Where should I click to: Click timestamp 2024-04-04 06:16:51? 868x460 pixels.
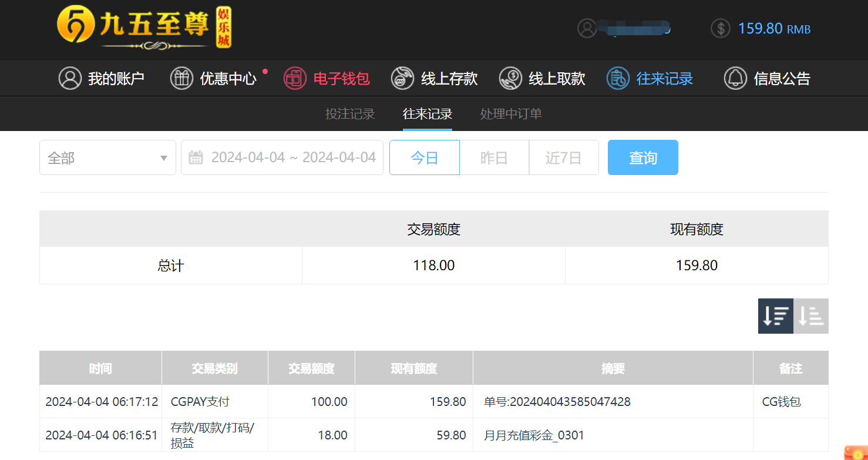[102, 435]
